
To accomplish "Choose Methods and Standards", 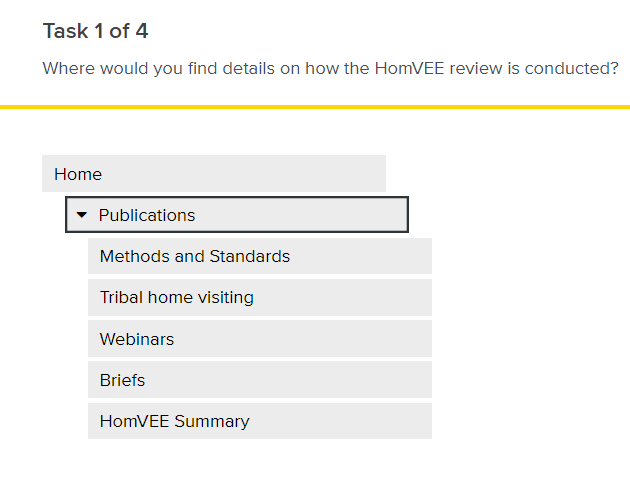I will tap(259, 256).
